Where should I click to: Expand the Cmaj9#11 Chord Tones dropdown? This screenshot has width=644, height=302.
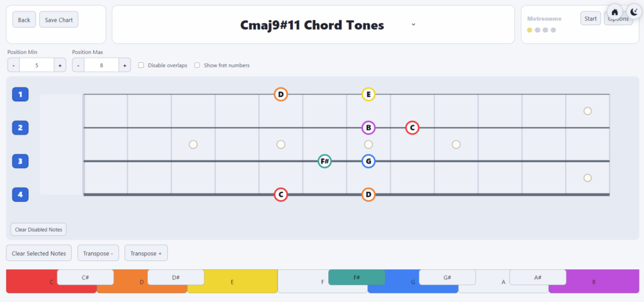(413, 25)
